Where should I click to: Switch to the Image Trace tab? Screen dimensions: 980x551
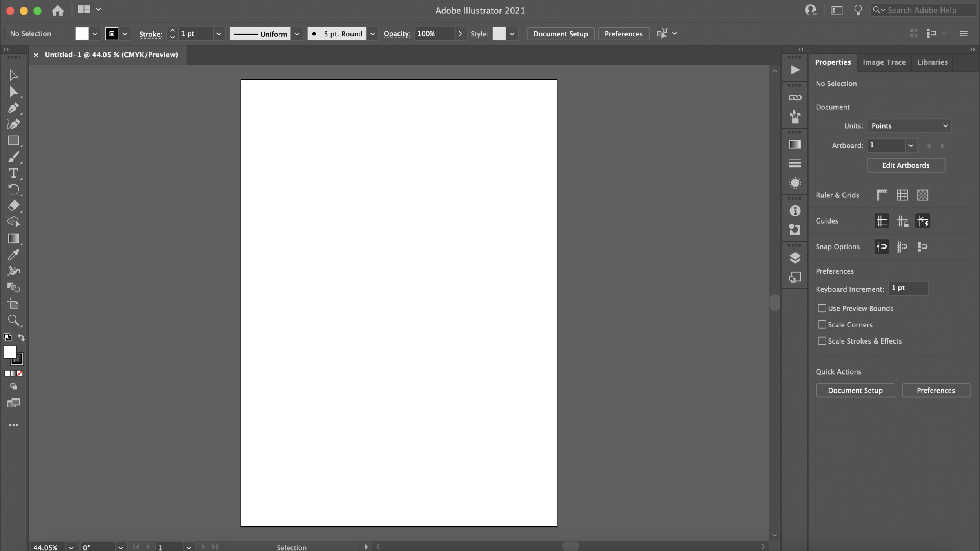click(x=884, y=62)
